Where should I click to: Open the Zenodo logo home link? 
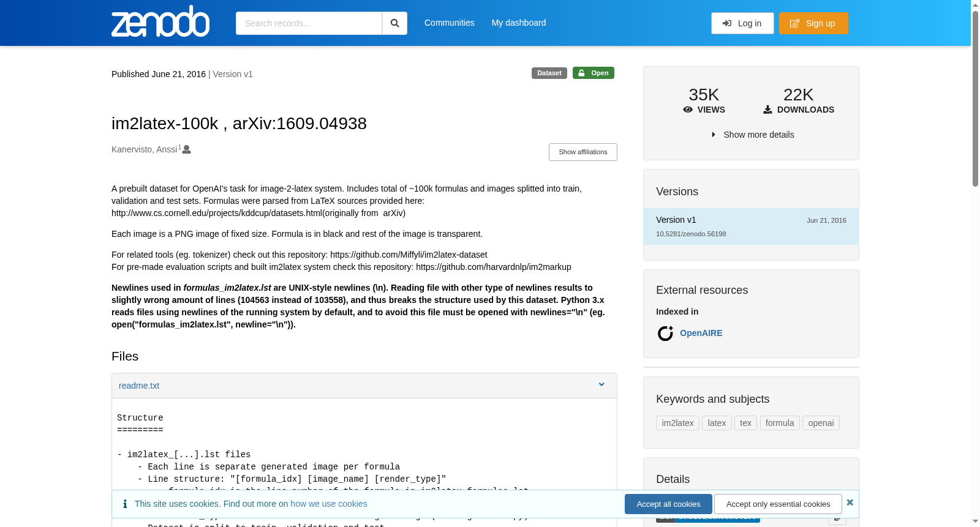(x=160, y=21)
